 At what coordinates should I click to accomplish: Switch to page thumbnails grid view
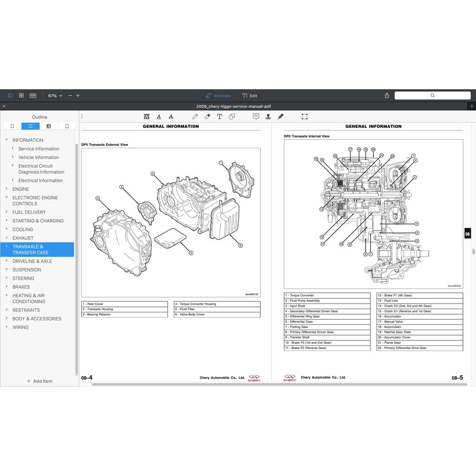pyautogui.click(x=21, y=96)
